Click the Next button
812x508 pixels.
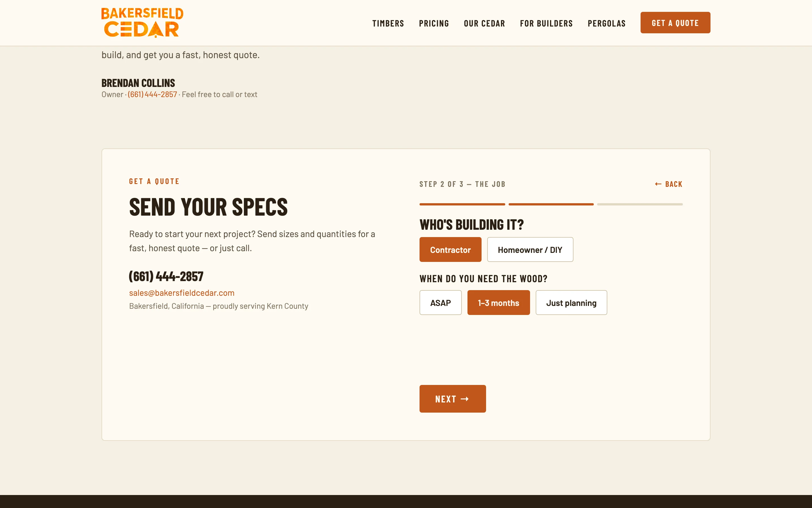tap(452, 399)
